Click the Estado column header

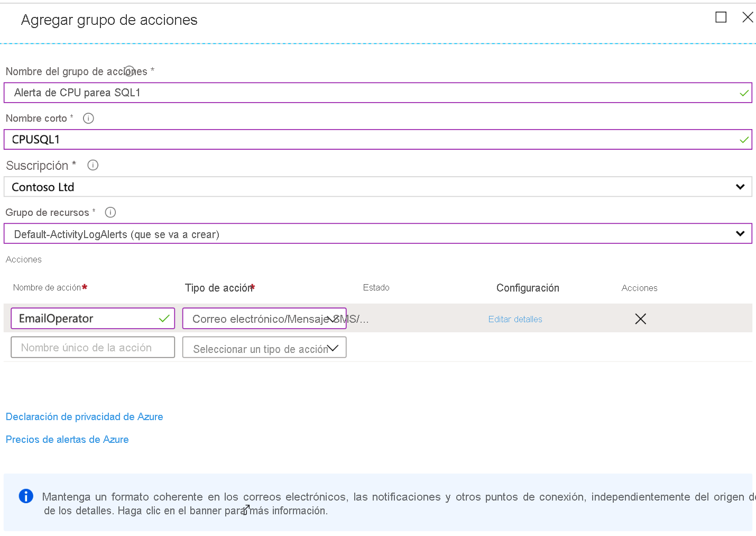pos(376,287)
